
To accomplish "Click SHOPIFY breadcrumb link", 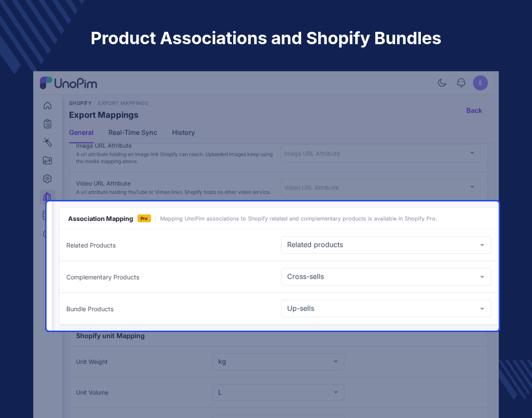I will [x=80, y=103].
